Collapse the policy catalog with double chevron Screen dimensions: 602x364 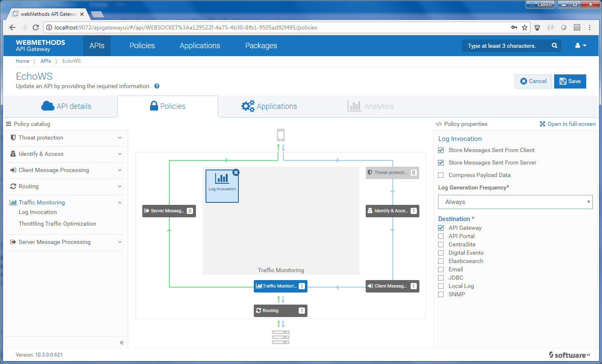[122, 343]
